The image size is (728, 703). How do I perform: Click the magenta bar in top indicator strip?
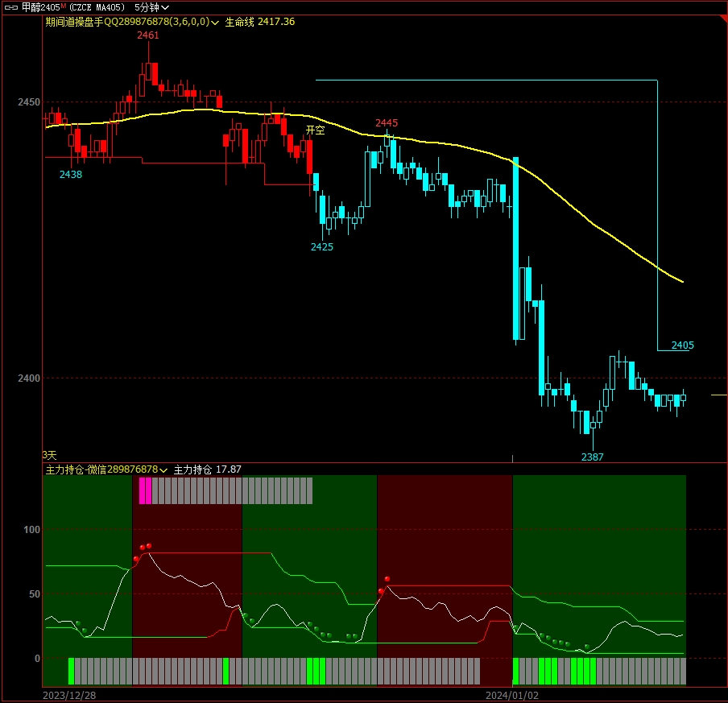click(145, 490)
